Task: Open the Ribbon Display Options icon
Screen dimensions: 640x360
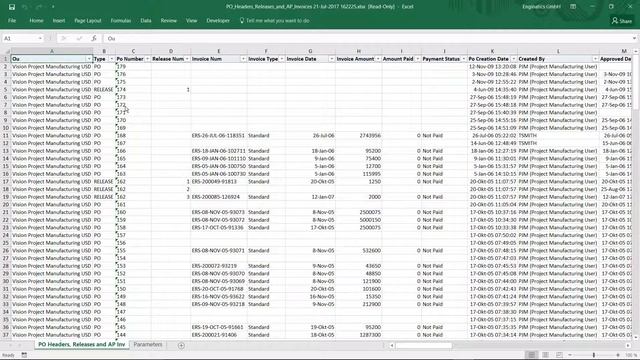Action: (x=573, y=7)
